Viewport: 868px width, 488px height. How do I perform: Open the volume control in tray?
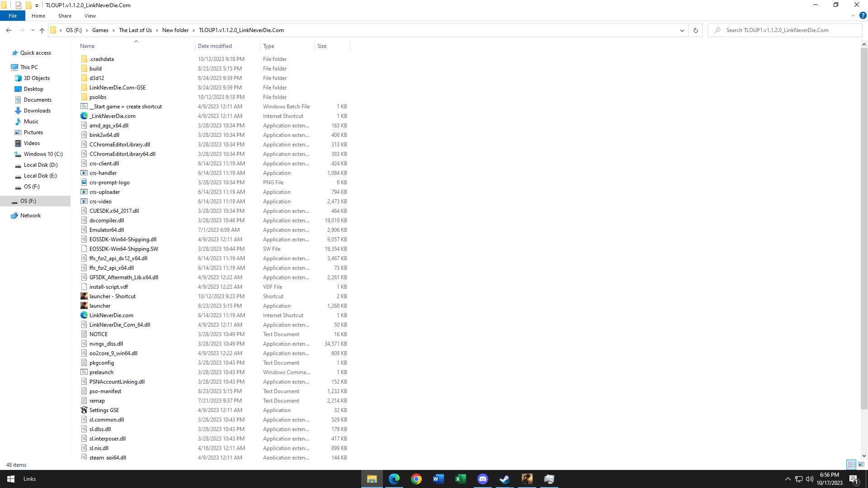(809, 479)
